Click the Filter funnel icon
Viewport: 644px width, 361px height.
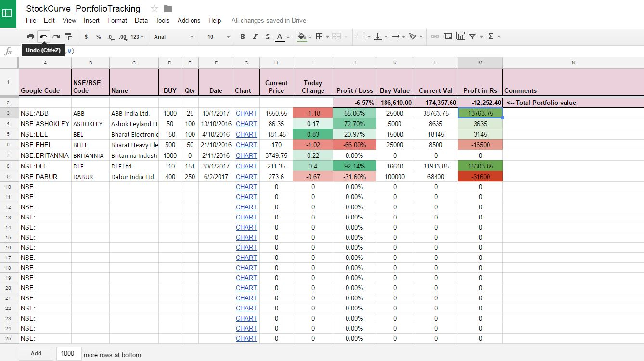[x=473, y=37]
